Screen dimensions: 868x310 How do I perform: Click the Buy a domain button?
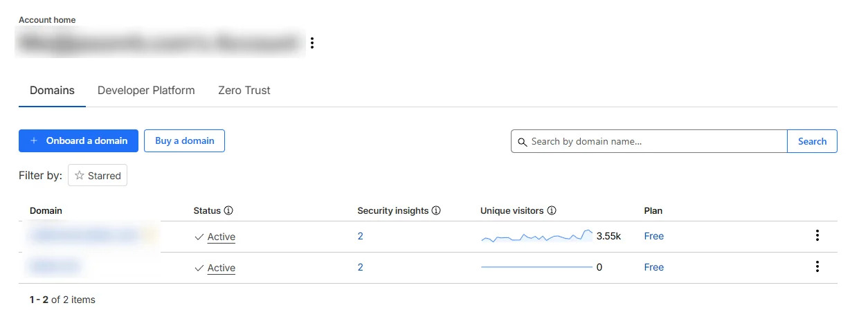pyautogui.click(x=184, y=140)
